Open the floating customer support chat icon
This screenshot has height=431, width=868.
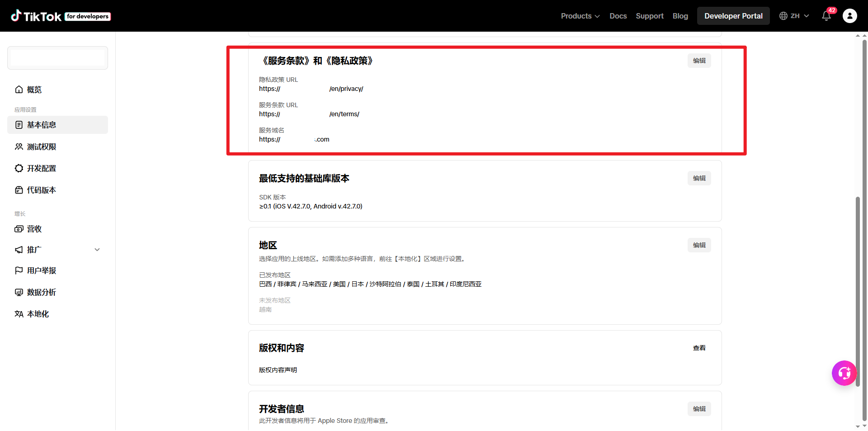[x=844, y=373]
